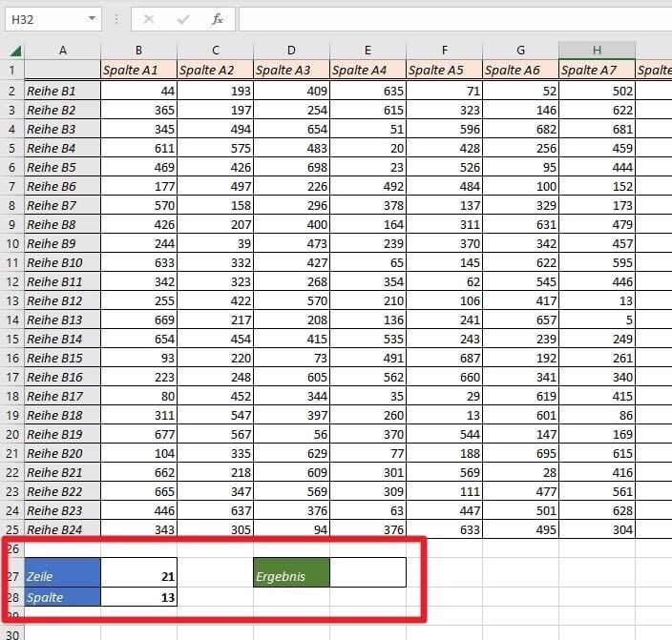Select cell 662 in Reihe B21 row

click(x=138, y=472)
